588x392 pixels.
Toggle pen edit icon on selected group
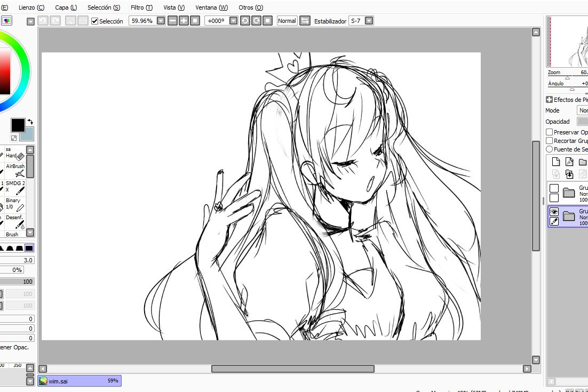(554, 221)
